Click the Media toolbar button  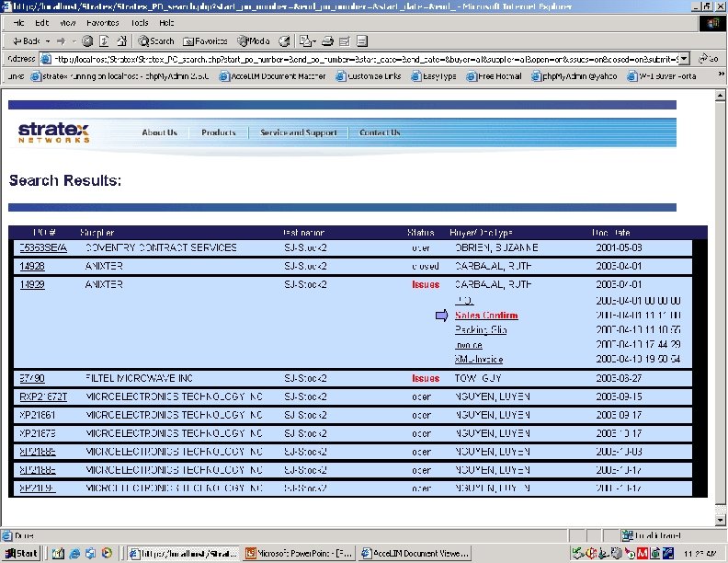tap(253, 41)
